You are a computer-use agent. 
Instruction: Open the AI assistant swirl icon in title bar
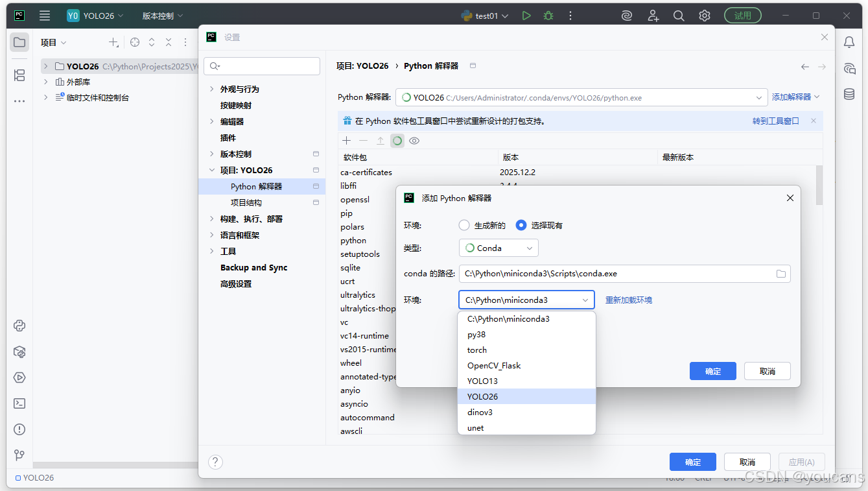click(627, 16)
